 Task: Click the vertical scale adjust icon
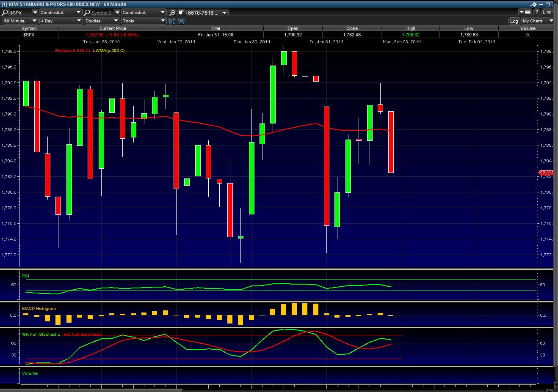tap(172, 21)
